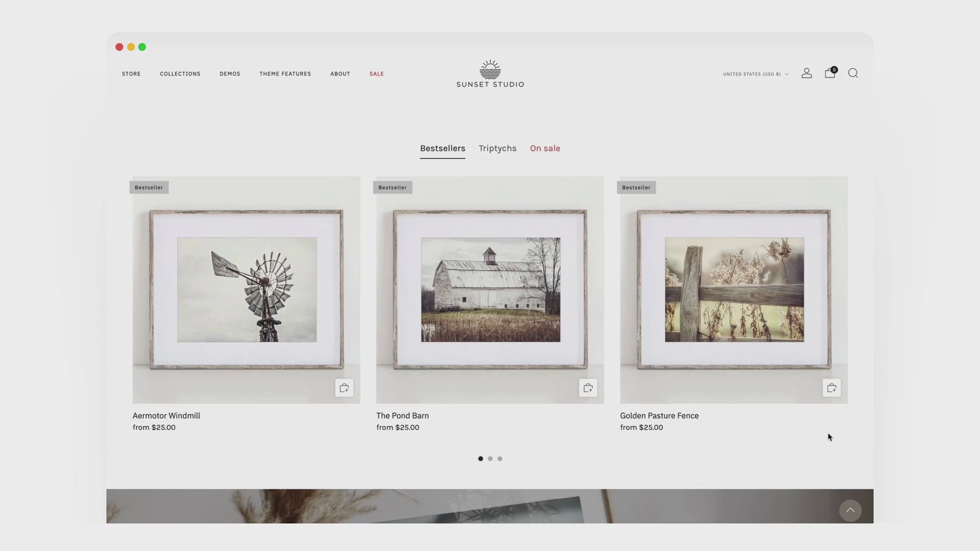The height and width of the screenshot is (551, 980).
Task: Quick add The Pond Barn to cart
Action: 588,388
